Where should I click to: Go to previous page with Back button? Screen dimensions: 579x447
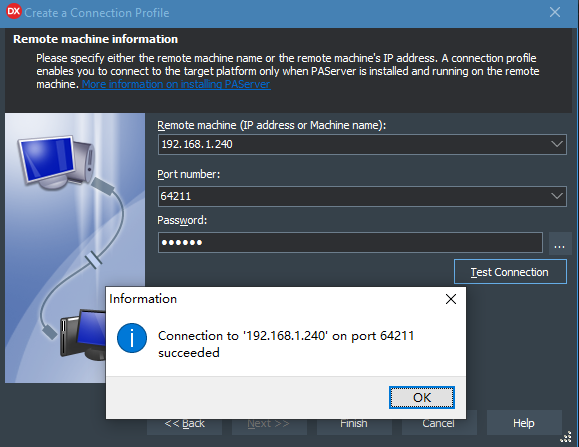tap(184, 424)
